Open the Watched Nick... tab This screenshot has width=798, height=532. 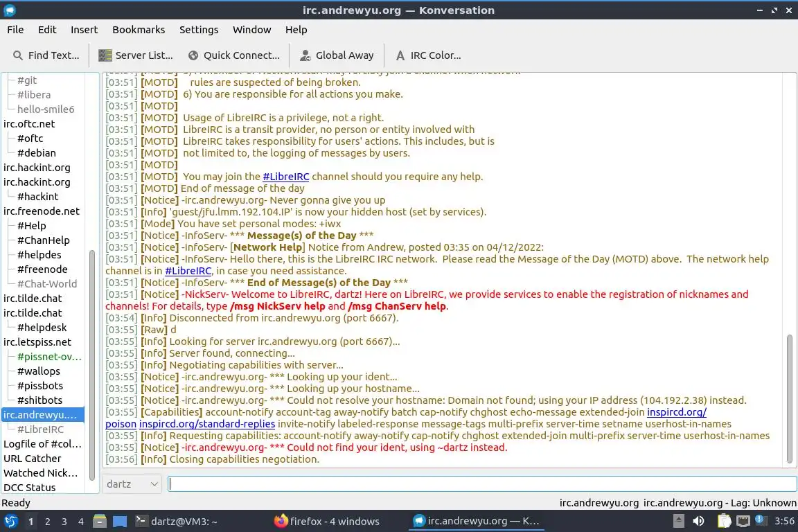[x=41, y=473]
